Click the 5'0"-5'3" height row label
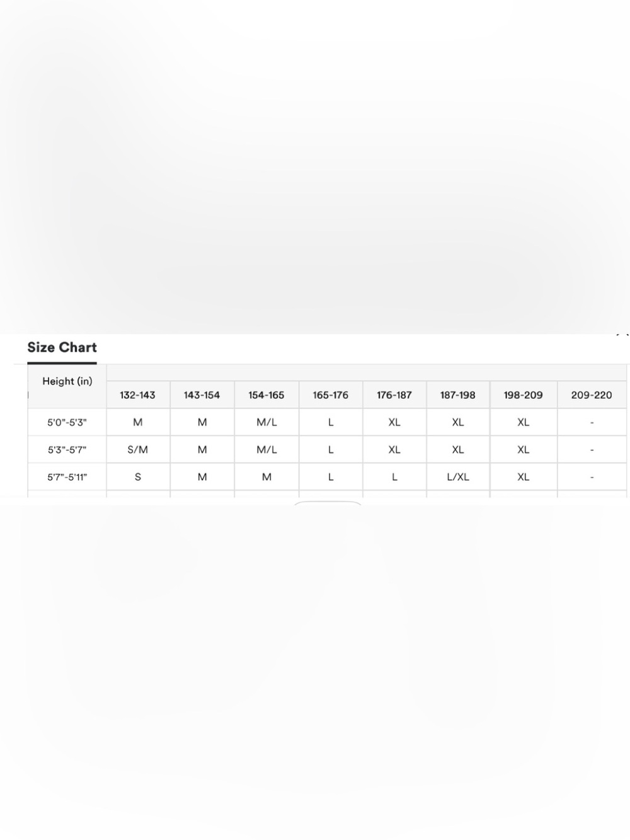Screen dimensions: 630x840 point(67,422)
